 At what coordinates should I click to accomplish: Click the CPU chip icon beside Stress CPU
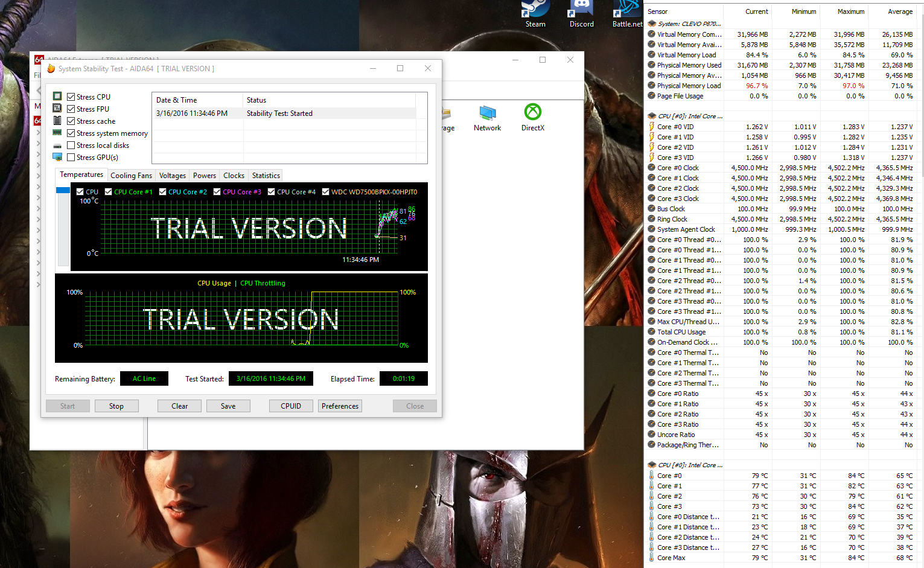click(57, 97)
